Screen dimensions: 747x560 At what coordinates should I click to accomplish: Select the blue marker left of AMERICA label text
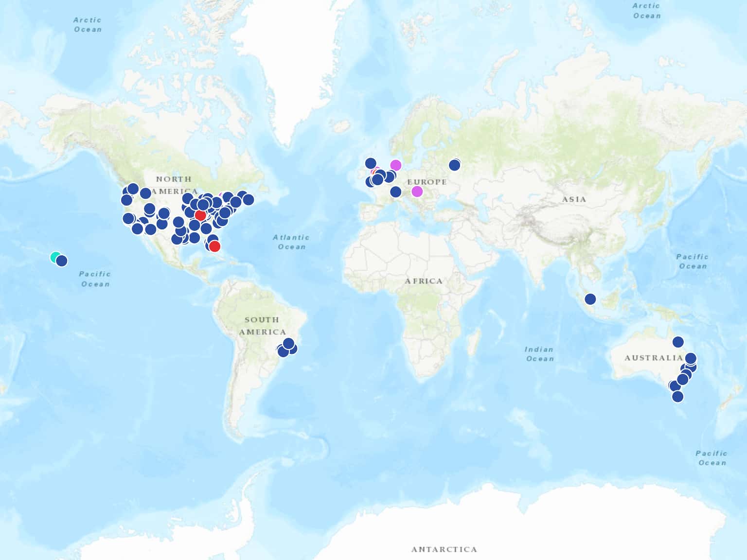145,193
